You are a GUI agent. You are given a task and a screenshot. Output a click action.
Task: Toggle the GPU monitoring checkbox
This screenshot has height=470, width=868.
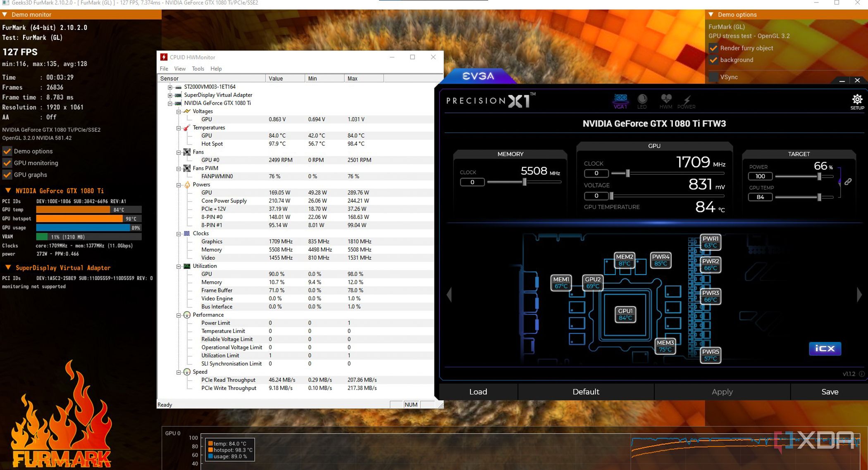click(x=7, y=163)
